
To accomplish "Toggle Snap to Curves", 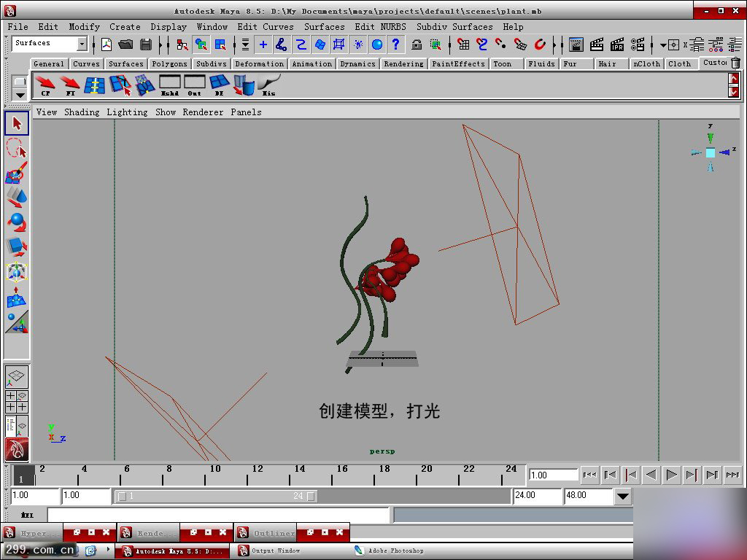I will click(x=481, y=44).
